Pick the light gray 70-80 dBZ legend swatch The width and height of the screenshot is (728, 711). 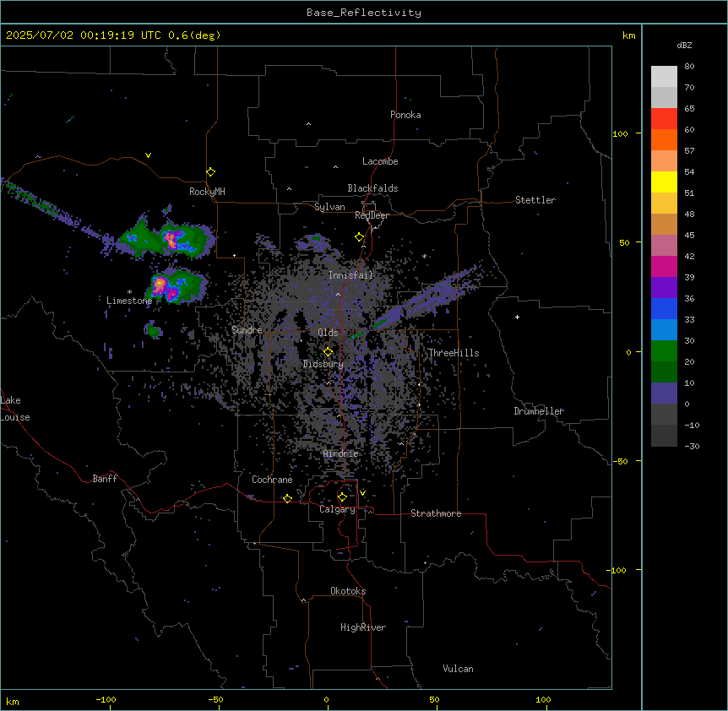tap(664, 77)
